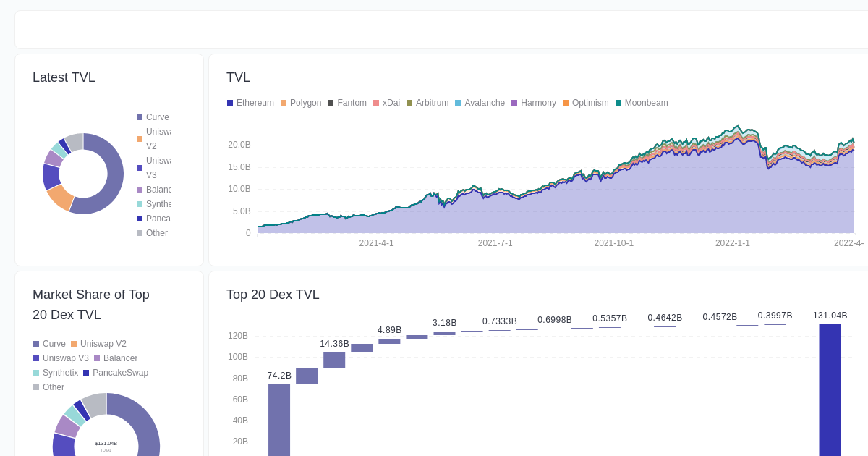Click the xDai legend color marker
The height and width of the screenshot is (456, 868).
375,103
